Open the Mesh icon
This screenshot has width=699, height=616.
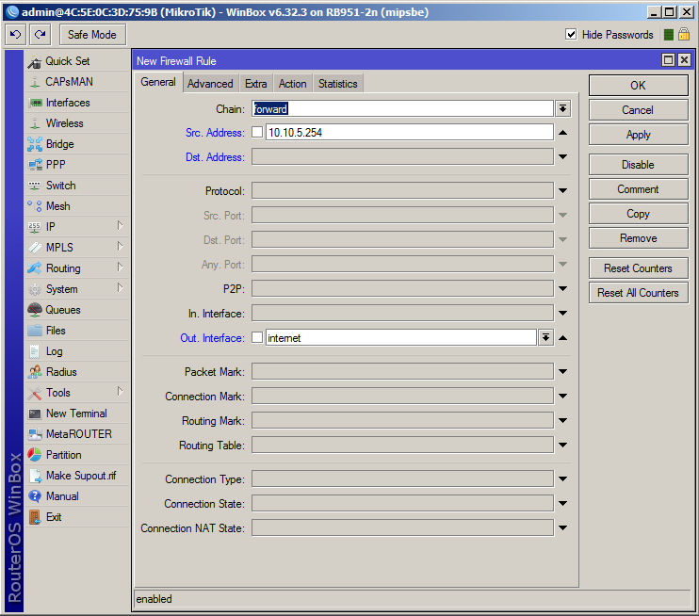[x=34, y=206]
